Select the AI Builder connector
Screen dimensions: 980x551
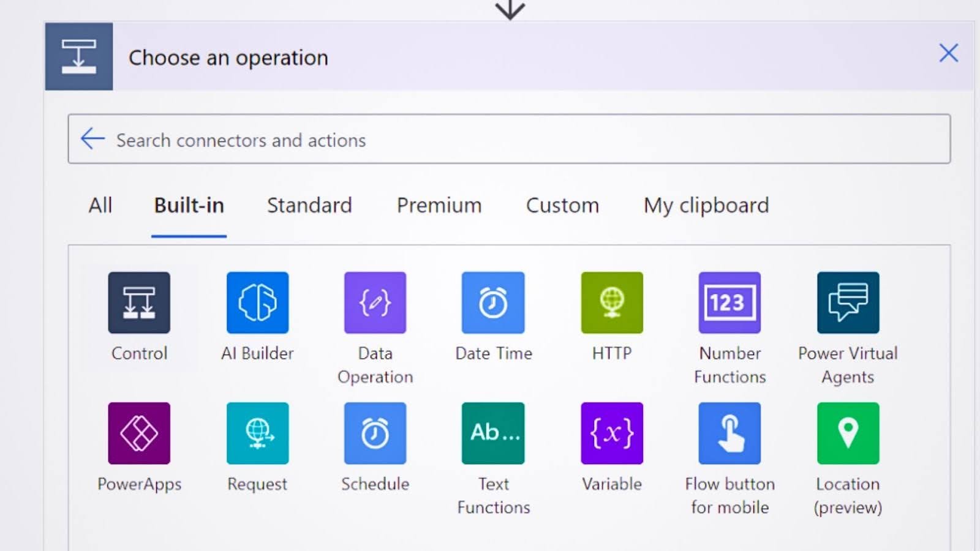[257, 303]
